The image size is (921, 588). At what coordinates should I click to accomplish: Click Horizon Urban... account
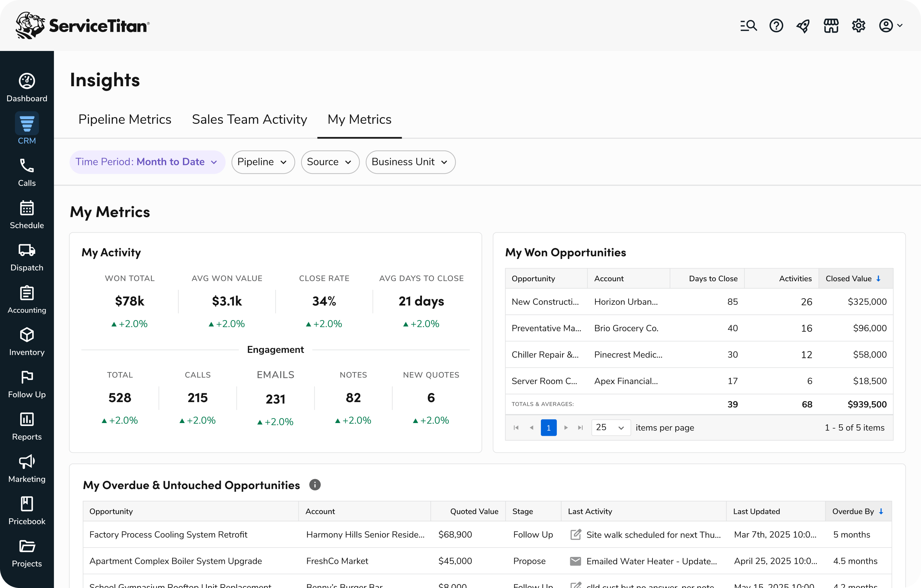(x=626, y=302)
